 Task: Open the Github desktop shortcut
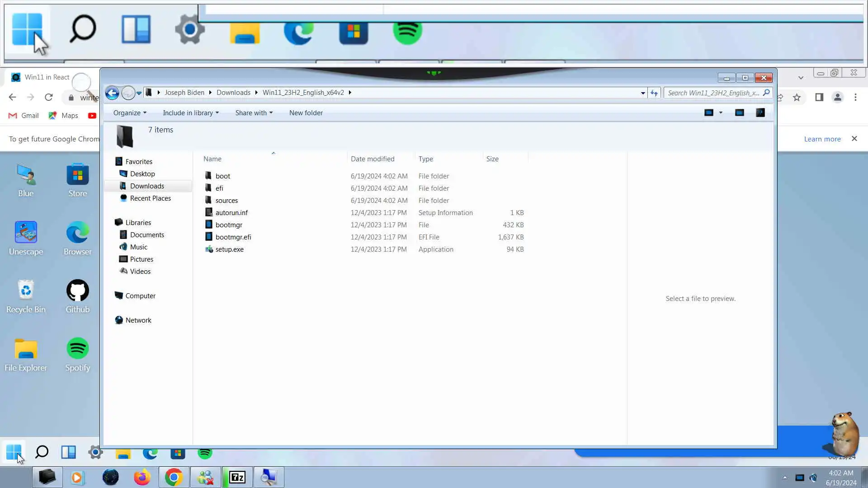click(x=77, y=296)
